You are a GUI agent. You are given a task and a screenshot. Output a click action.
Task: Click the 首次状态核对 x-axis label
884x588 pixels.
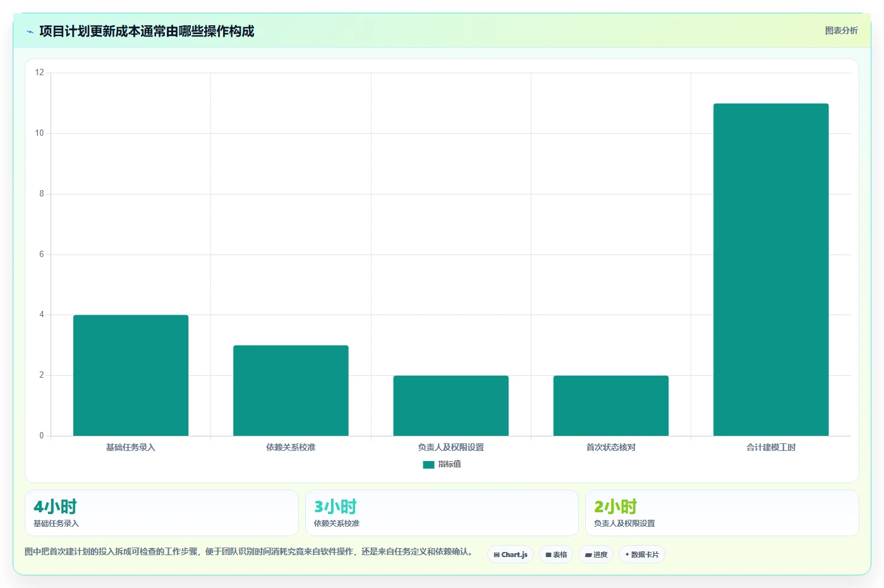(x=611, y=447)
